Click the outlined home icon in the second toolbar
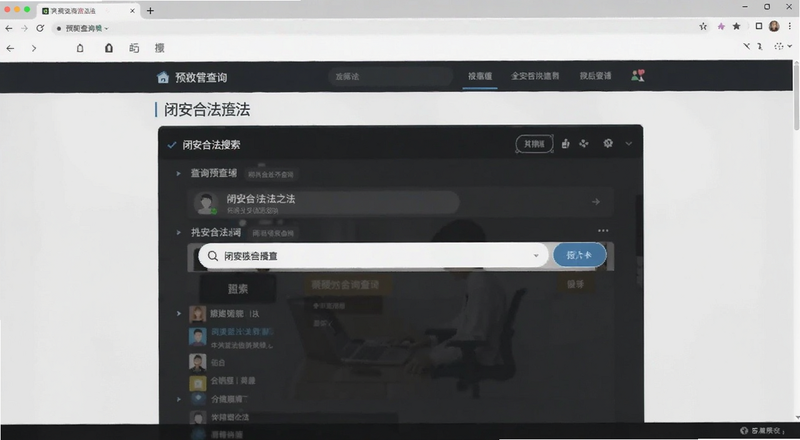The image size is (800, 440). [80, 48]
